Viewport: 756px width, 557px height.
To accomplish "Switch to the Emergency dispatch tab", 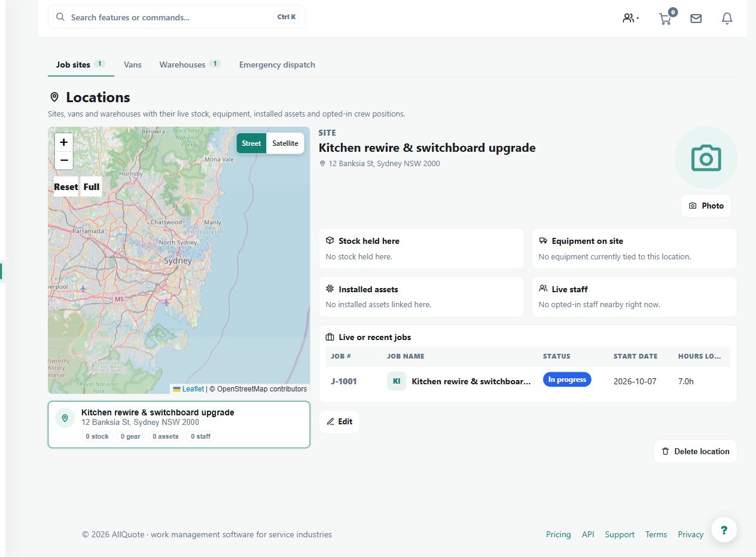I will (277, 65).
